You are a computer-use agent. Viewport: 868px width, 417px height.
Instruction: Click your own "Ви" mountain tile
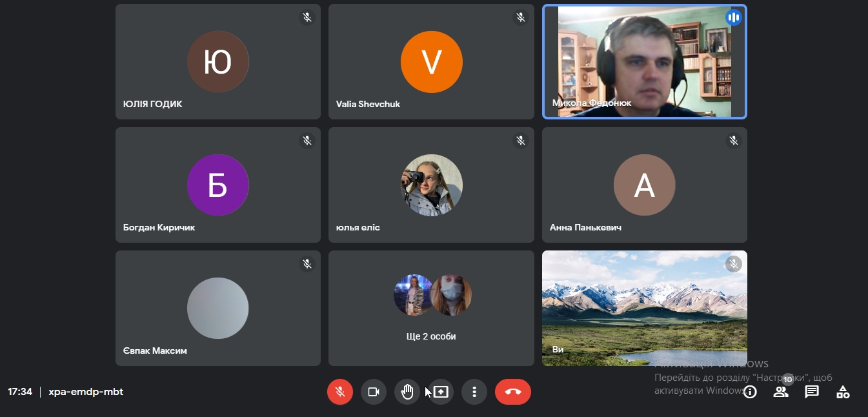[644, 308]
